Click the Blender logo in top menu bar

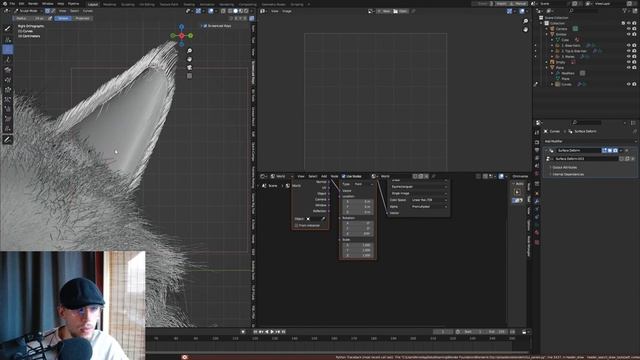[x=4, y=4]
